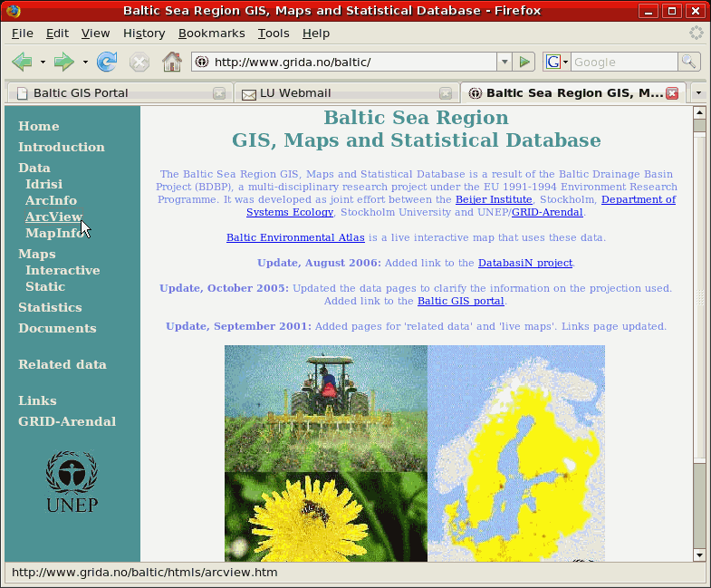Open the File menu
Viewport: 711px width, 588px height.
click(x=23, y=34)
